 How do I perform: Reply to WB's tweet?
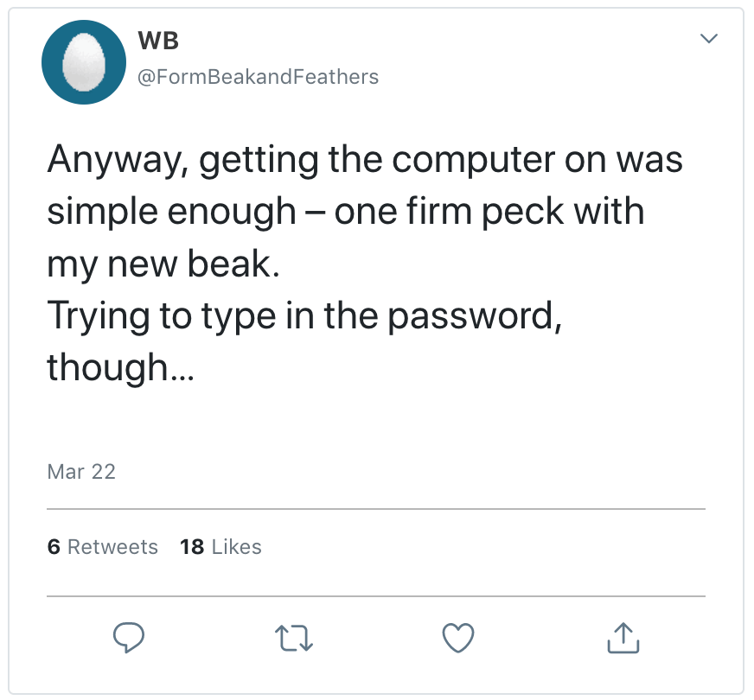[x=129, y=638]
